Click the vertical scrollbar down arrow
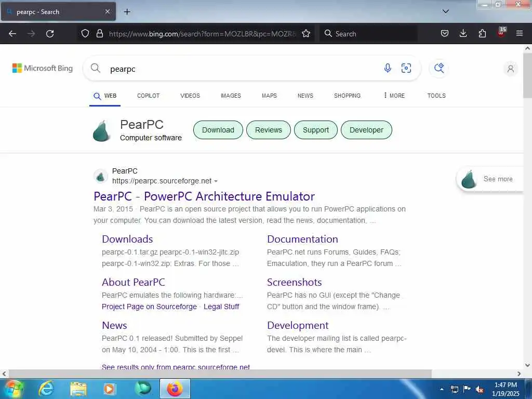Image resolution: width=532 pixels, height=399 pixels. [527, 365]
